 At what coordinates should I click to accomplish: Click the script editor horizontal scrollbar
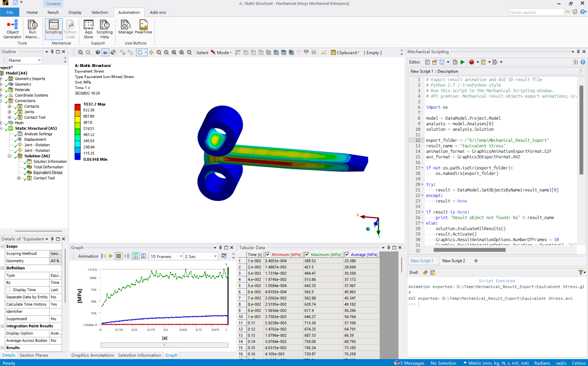point(469,250)
